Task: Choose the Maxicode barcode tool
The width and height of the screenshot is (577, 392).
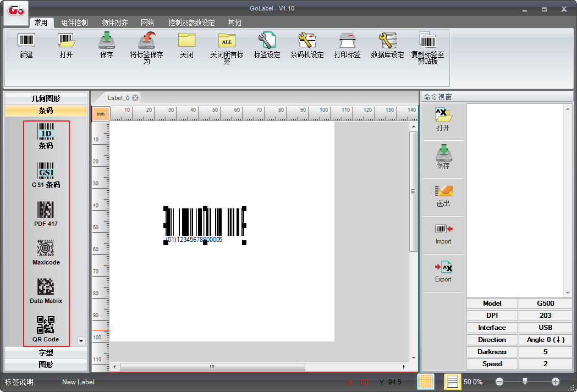Action: (46, 252)
